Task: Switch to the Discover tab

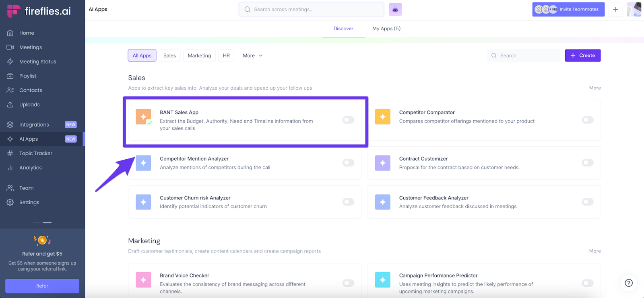Action: (343, 29)
